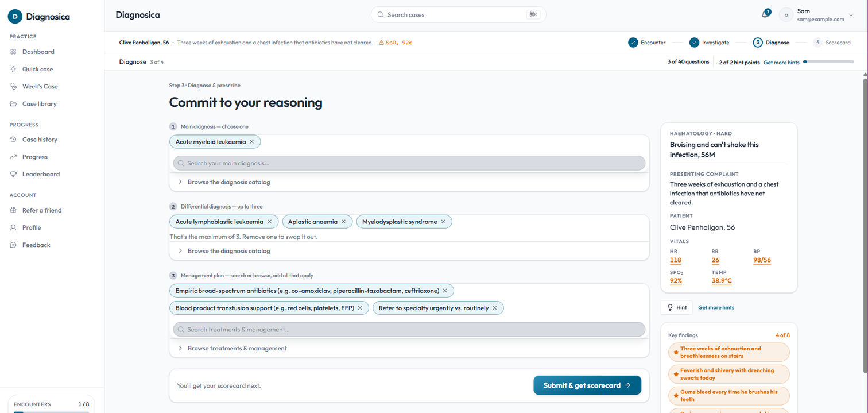Remove Blood product transfusion support chip
This screenshot has height=413, width=868.
coord(360,308)
